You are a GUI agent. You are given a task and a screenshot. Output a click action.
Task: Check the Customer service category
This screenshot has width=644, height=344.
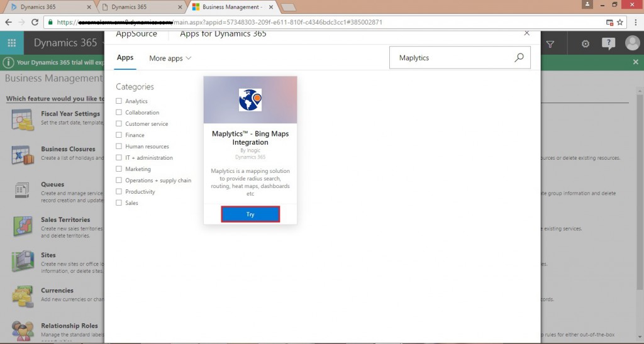click(x=119, y=123)
